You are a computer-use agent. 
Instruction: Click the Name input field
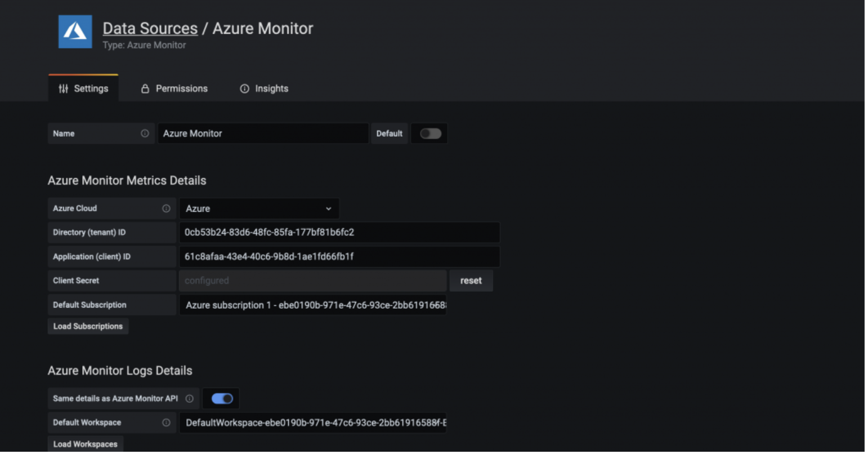click(x=263, y=133)
